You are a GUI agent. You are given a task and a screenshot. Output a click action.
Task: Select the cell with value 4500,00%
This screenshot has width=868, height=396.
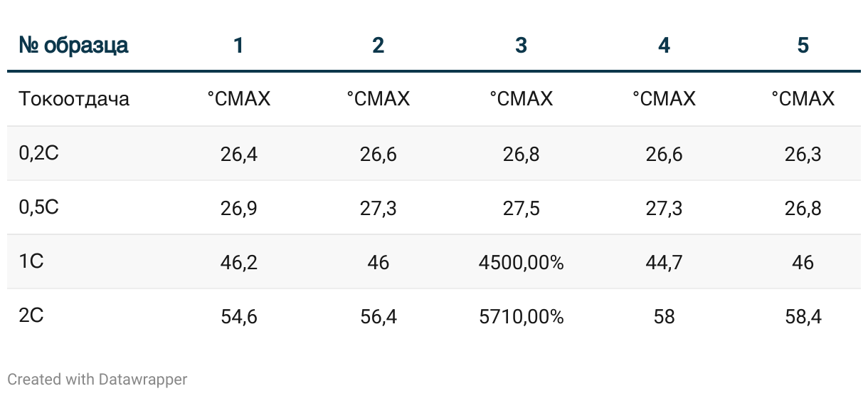pyautogui.click(x=521, y=263)
